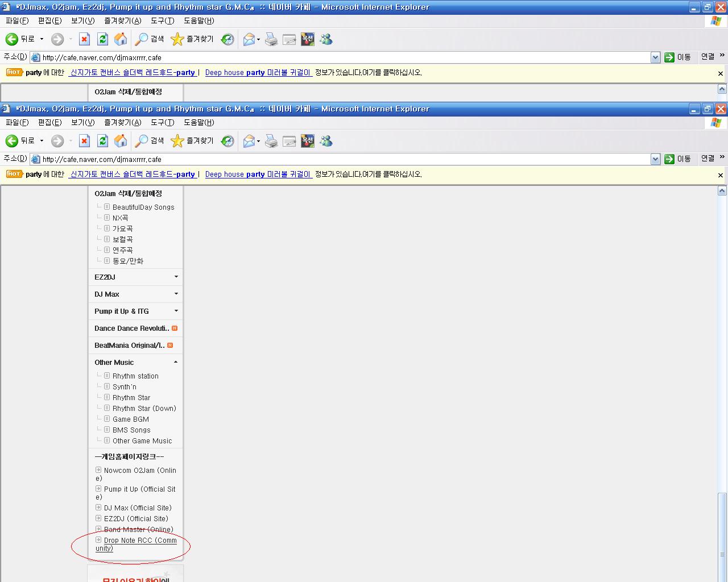Close the party infobar in front window
Viewport: 728px width, 582px height.
721,175
